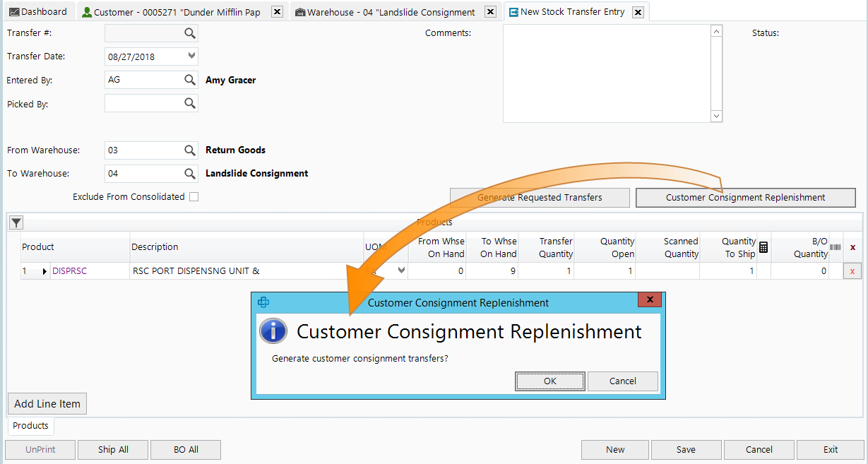Viewport: 868px width, 464px height.
Task: Open the To Warehouse lookup magnifier
Action: 189,173
